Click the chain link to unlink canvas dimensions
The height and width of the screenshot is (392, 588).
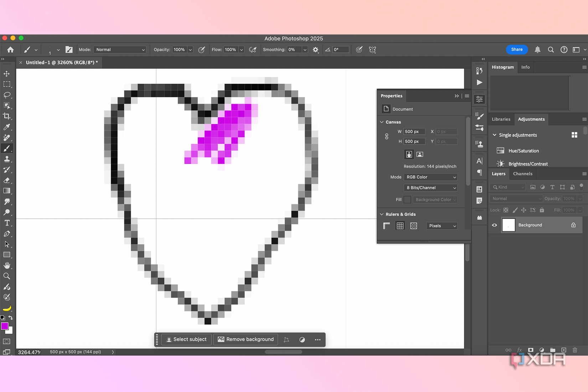[x=387, y=136]
